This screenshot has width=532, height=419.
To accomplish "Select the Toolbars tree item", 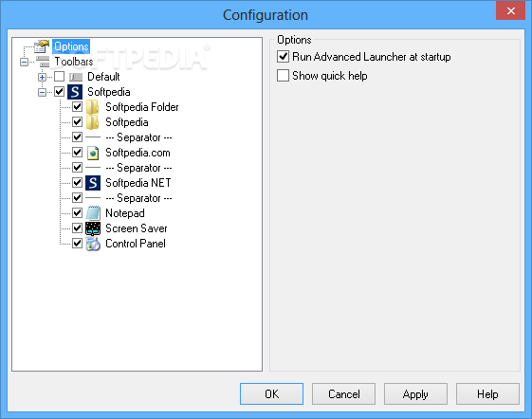I will tap(74, 62).
